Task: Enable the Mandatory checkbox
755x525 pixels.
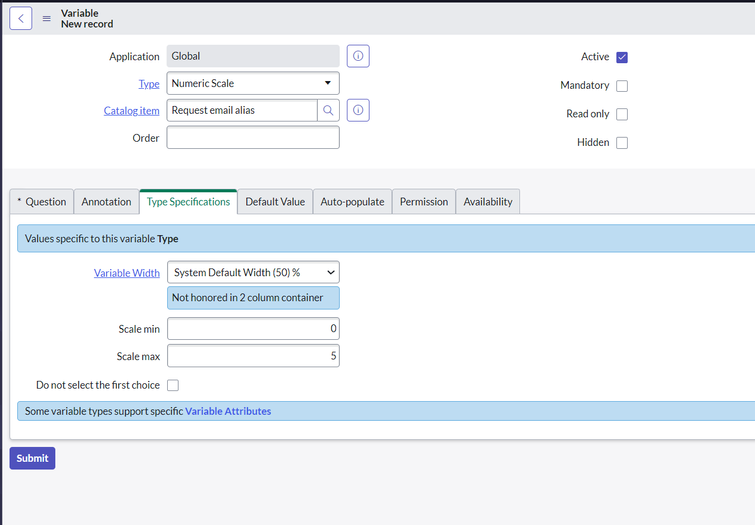Action: pyautogui.click(x=622, y=86)
